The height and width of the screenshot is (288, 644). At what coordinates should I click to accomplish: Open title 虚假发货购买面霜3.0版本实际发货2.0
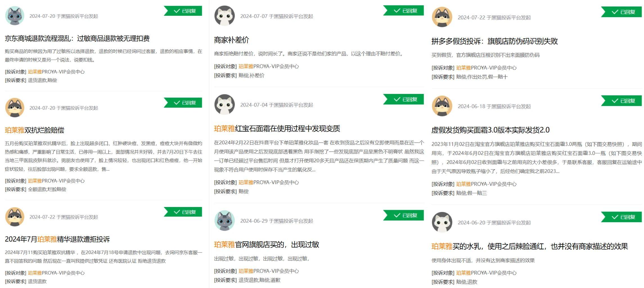[490, 130]
